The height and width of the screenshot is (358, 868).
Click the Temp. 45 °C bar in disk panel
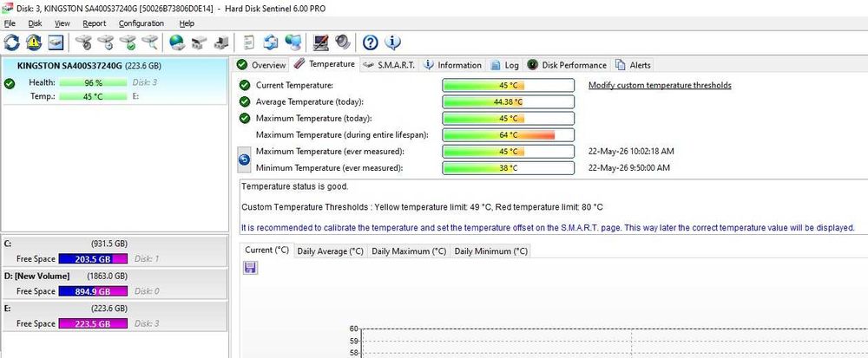coord(93,96)
